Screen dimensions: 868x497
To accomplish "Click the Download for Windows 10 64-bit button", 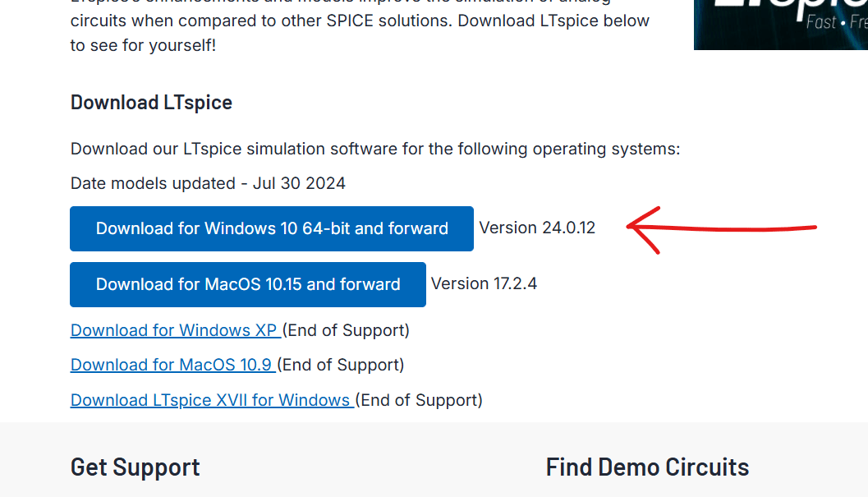I will pyautogui.click(x=272, y=229).
